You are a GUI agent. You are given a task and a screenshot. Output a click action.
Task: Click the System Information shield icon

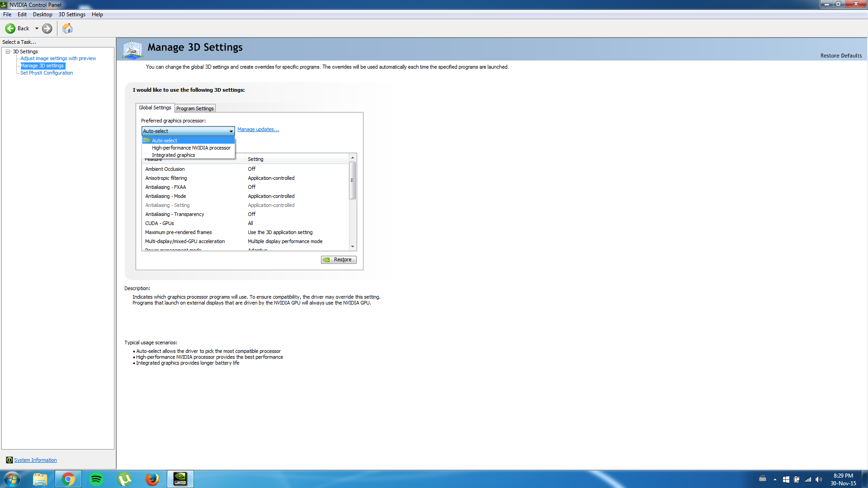click(x=9, y=460)
